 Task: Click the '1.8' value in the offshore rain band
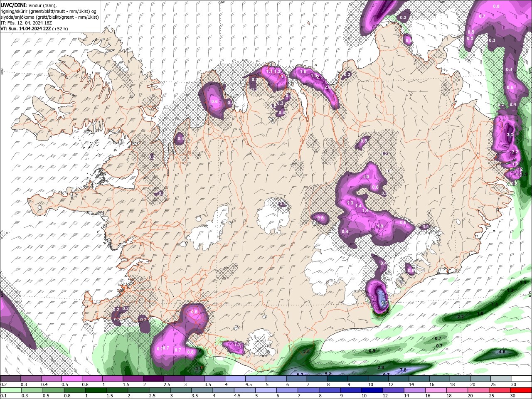(x=480, y=313)
